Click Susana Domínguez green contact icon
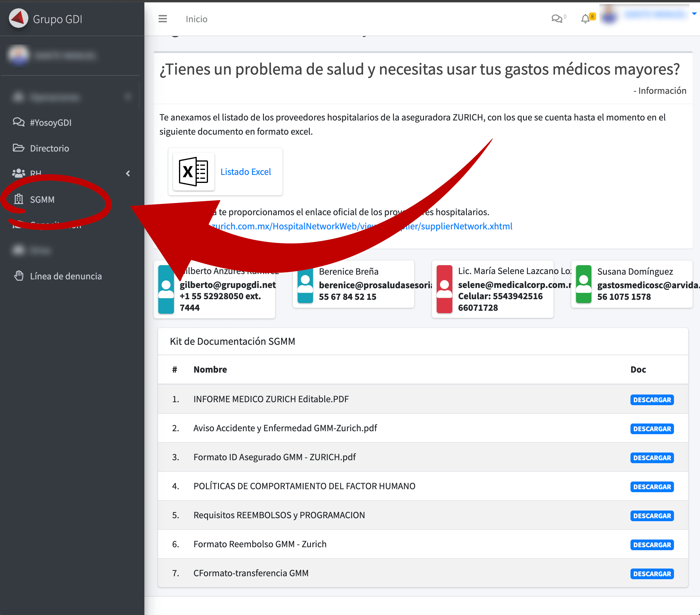This screenshot has width=700, height=615. [583, 284]
